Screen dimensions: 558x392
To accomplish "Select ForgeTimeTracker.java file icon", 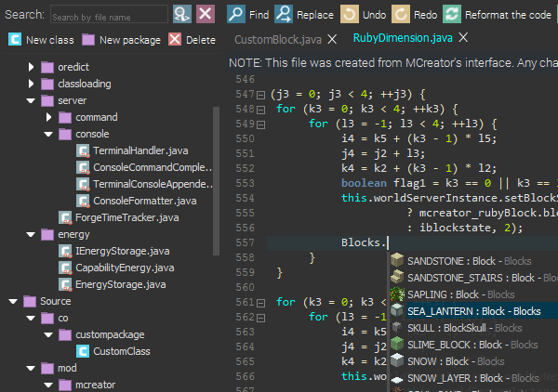I will 65,217.
